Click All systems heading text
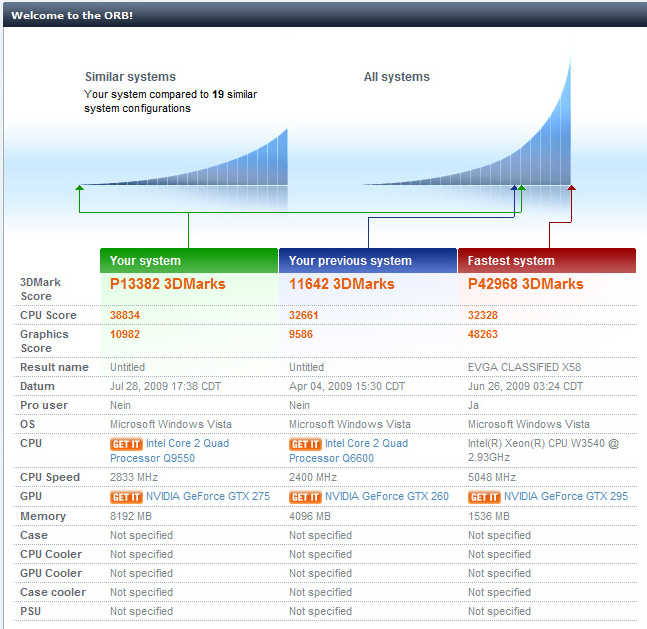The image size is (647, 629). click(x=397, y=77)
